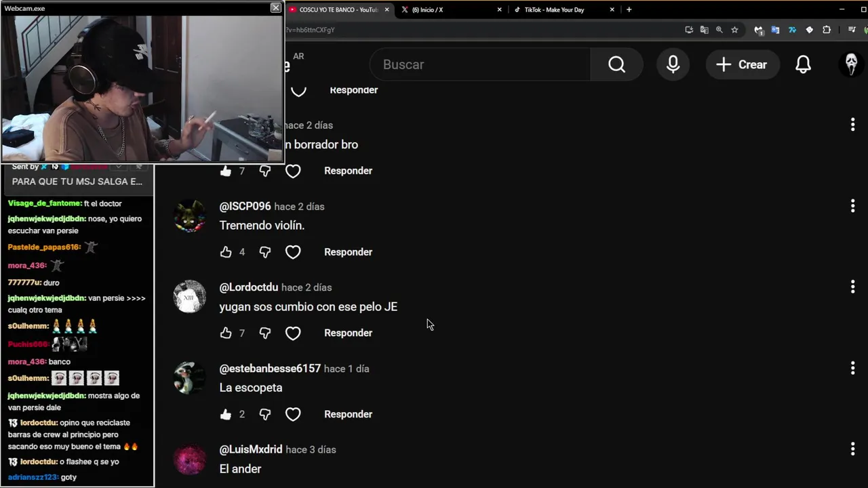Heart the 'La escopeta' comment

pyautogui.click(x=293, y=414)
